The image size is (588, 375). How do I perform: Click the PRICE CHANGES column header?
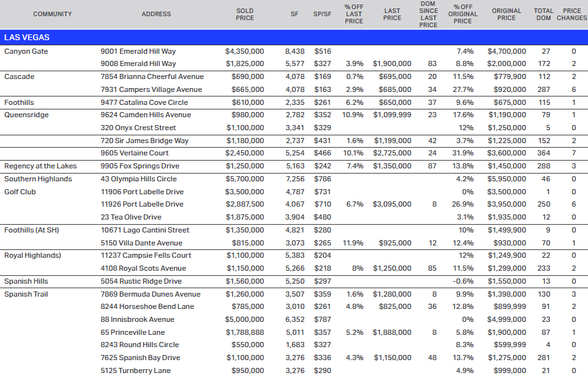(x=571, y=14)
